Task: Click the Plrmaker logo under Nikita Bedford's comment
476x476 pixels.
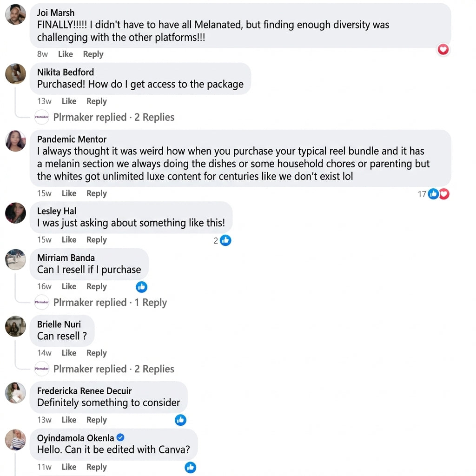Action: pyautogui.click(x=42, y=117)
